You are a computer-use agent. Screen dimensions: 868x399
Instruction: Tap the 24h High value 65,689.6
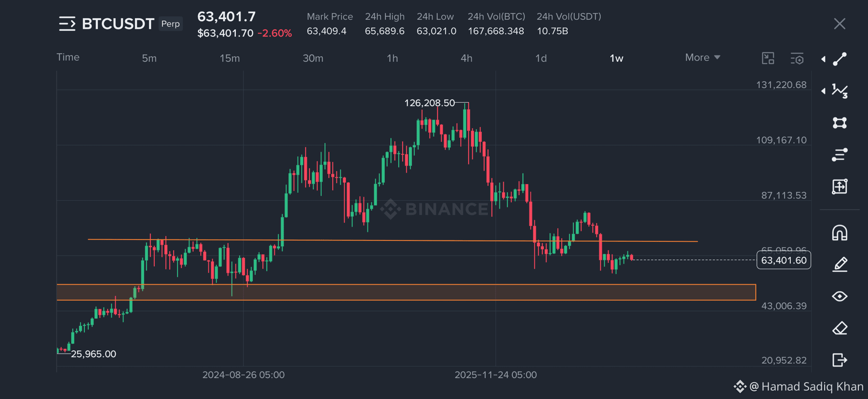coord(384,31)
